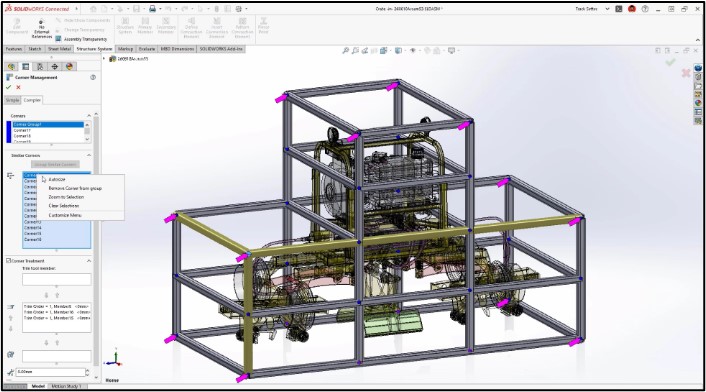The width and height of the screenshot is (706, 392).
Task: Choose Clear Selections in context menu
Action: 63,206
